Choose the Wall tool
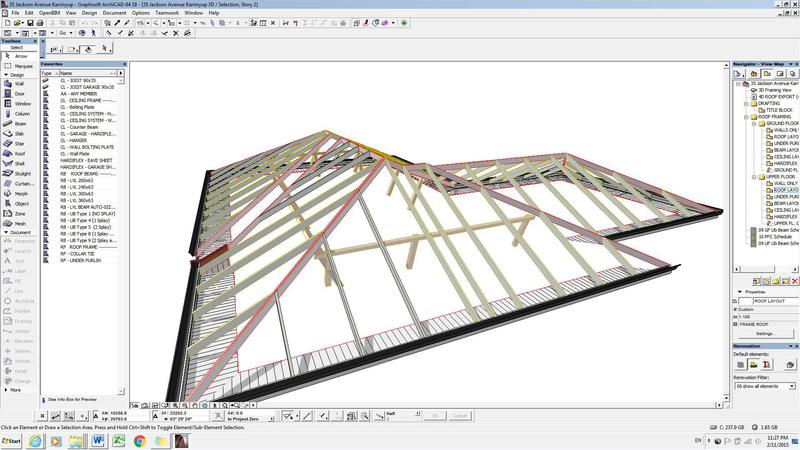800x450 pixels. click(x=19, y=84)
